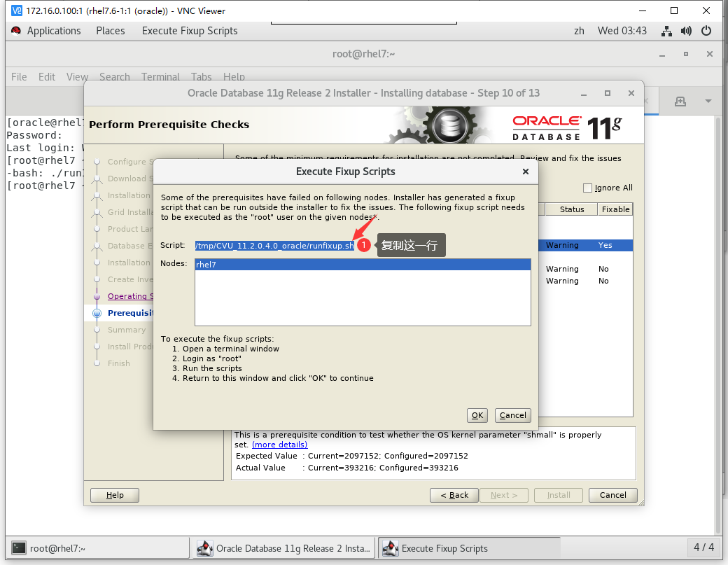The height and width of the screenshot is (565, 728).
Task: Open Execute Fixup Scripts app menu in top panel
Action: point(190,31)
